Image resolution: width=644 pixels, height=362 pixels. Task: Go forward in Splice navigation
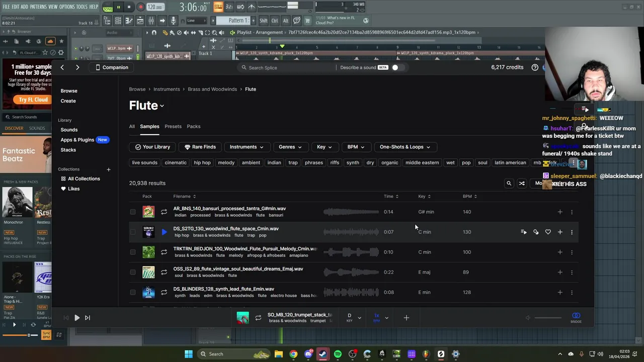click(x=77, y=67)
